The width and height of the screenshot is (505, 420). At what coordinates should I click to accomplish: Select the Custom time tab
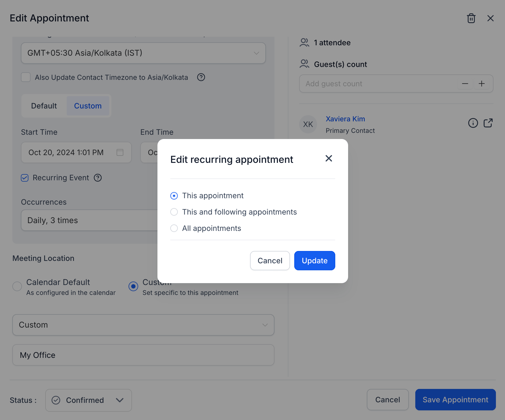point(88,106)
